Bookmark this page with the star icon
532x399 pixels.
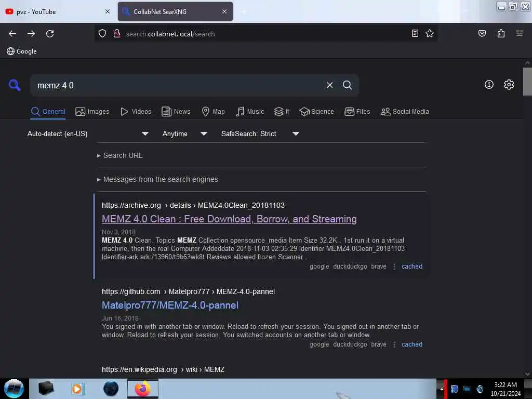[430, 33]
